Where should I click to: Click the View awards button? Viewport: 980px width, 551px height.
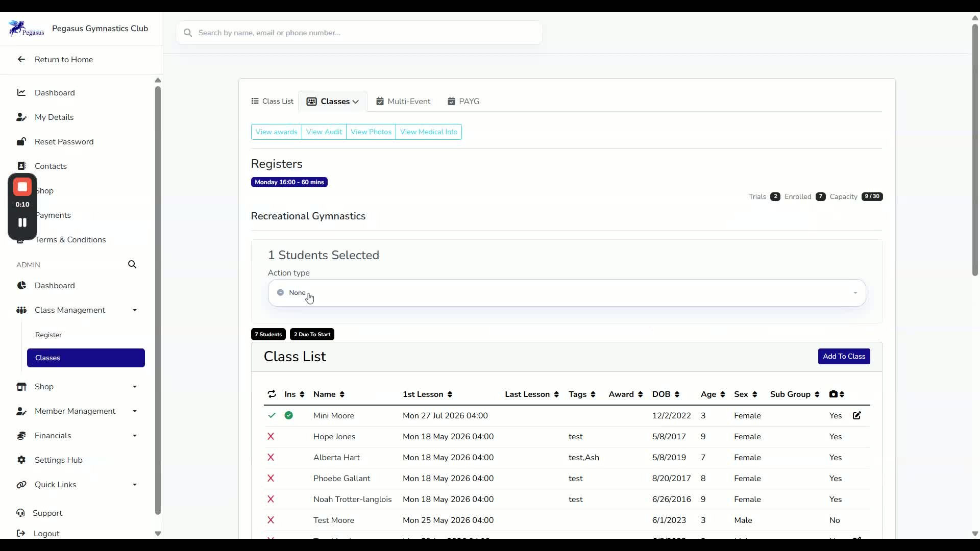[276, 132]
